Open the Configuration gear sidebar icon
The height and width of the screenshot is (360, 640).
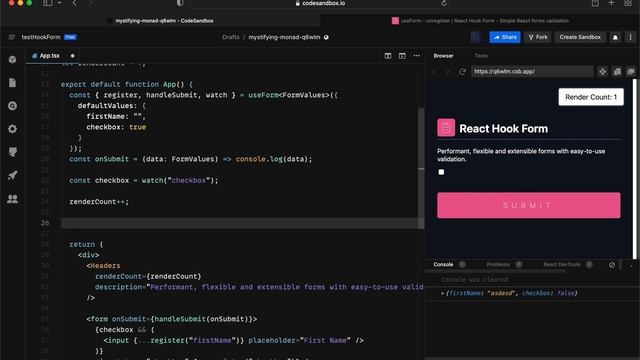coord(13,129)
